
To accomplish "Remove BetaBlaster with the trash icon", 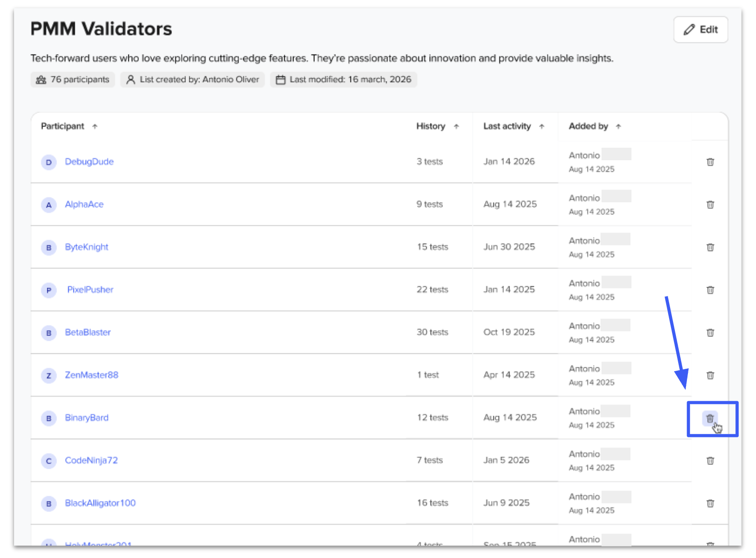I will pos(710,332).
